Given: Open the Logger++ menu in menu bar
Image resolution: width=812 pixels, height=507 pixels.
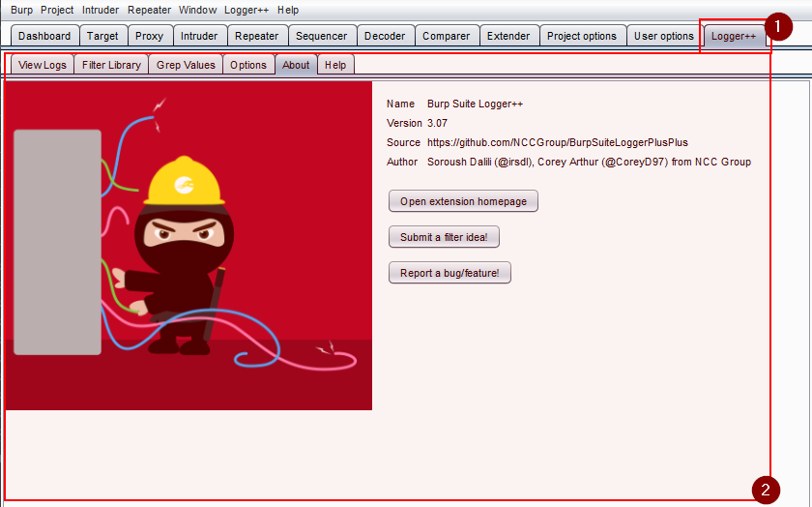Looking at the screenshot, I should (x=246, y=10).
